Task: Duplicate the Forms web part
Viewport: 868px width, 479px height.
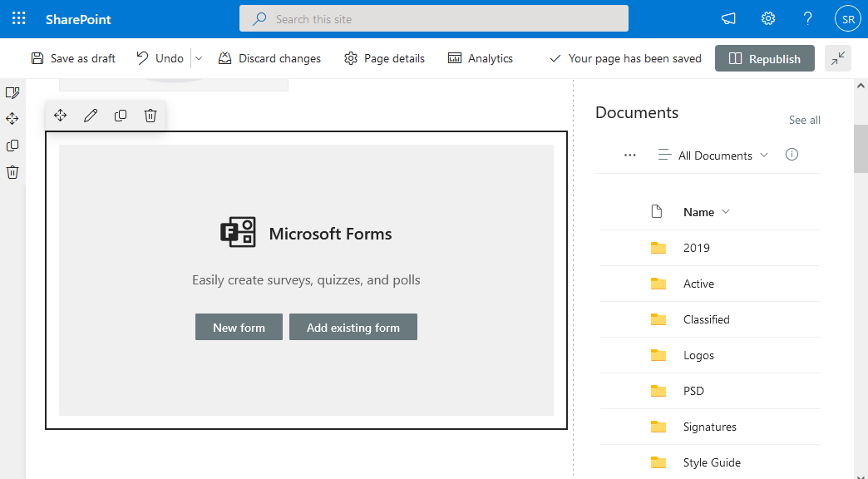Action: (x=120, y=116)
